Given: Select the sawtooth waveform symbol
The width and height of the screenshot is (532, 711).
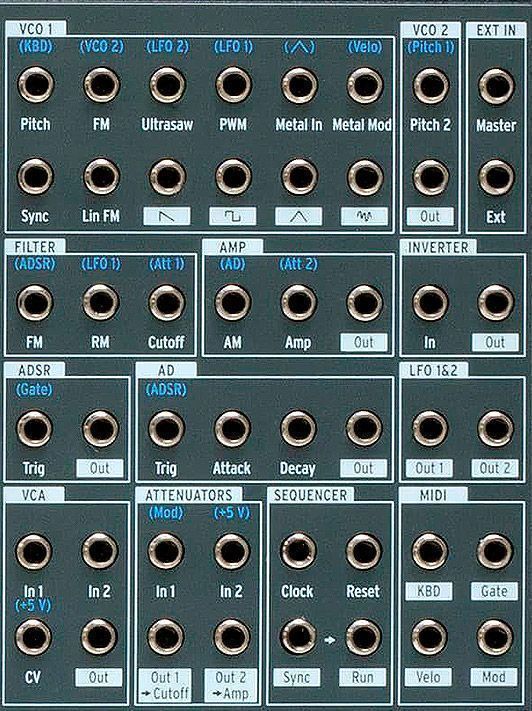Looking at the screenshot, I should click(167, 216).
